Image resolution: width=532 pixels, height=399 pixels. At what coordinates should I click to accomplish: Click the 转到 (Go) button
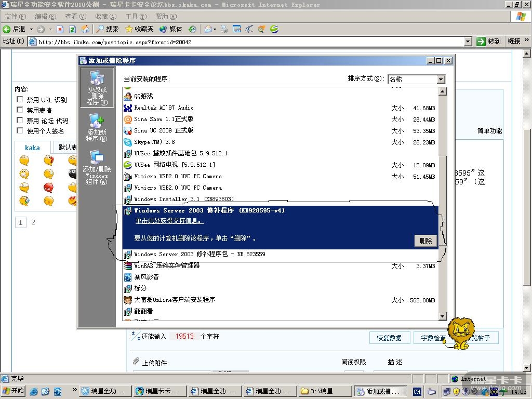tap(488, 42)
